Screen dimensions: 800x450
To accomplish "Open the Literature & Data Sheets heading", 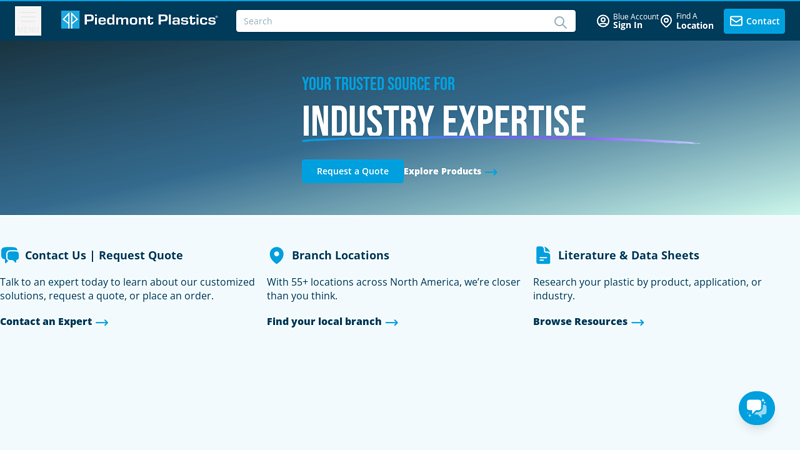I will (x=629, y=255).
